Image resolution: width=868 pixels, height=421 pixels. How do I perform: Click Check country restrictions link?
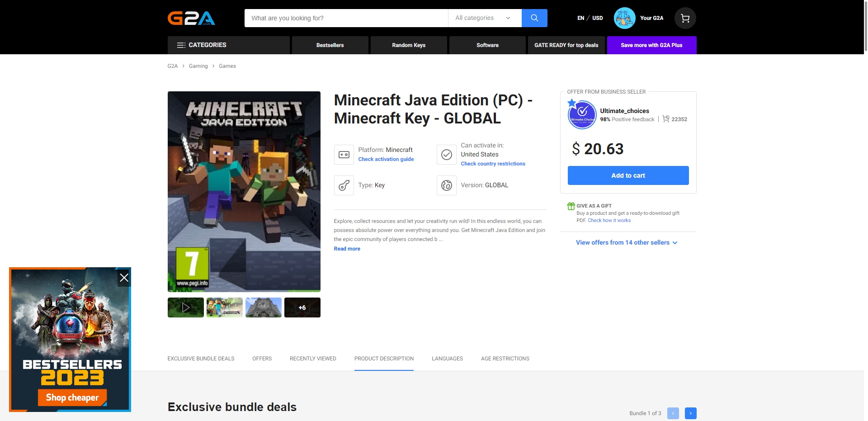[493, 164]
